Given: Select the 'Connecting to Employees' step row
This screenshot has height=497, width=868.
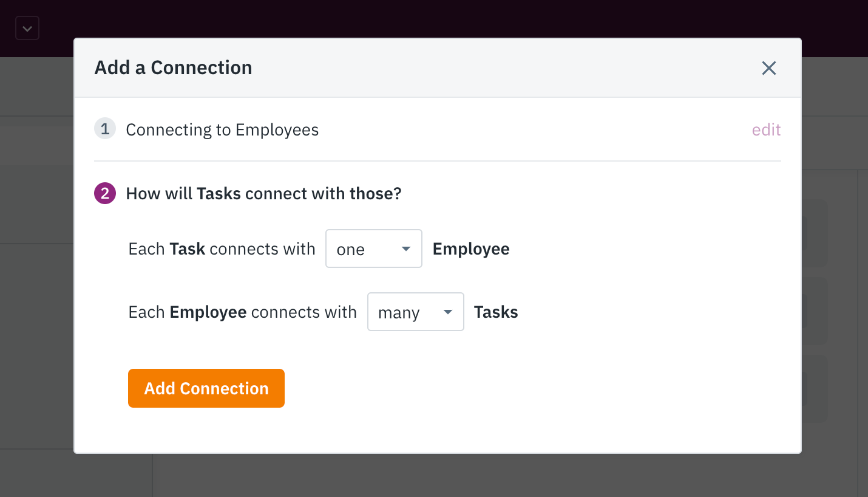Looking at the screenshot, I should point(222,129).
